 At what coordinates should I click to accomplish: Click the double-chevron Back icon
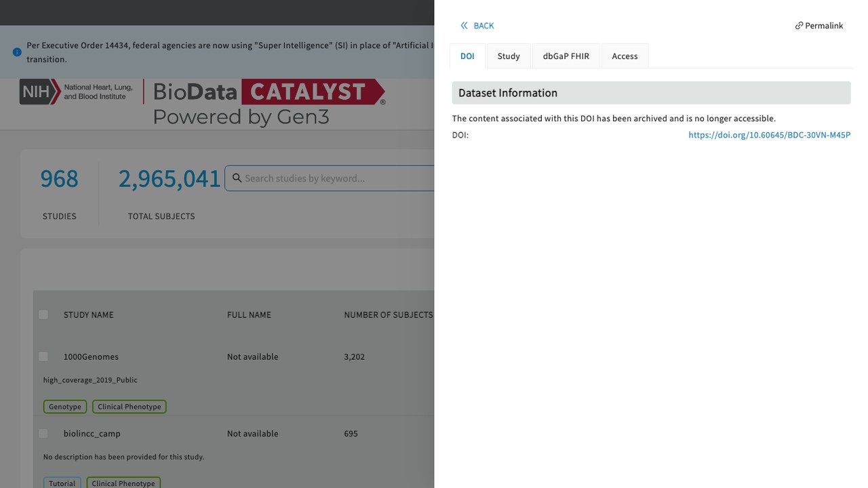(465, 26)
